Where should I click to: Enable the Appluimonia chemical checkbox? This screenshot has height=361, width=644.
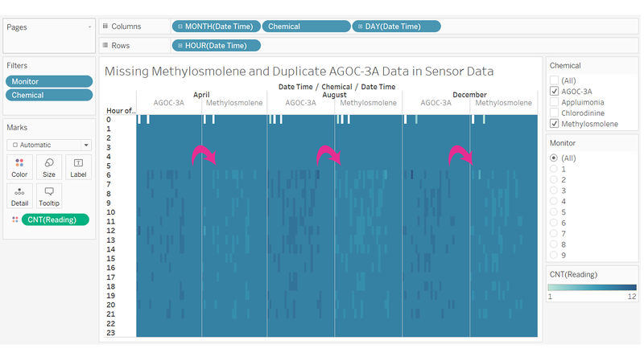[554, 102]
